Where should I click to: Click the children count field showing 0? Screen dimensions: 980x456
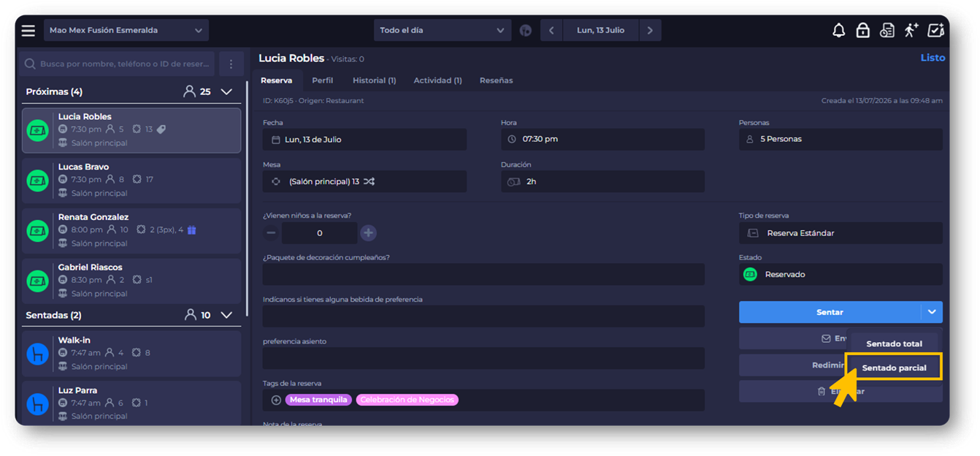click(x=319, y=233)
